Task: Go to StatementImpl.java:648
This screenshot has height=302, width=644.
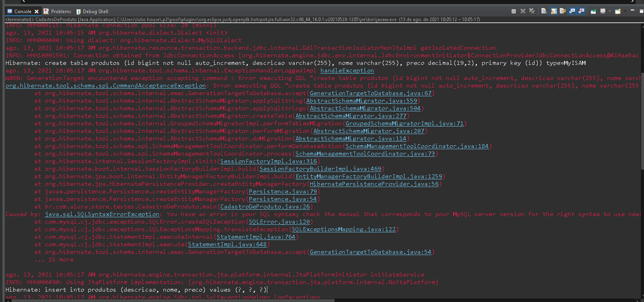Action: 228,244
